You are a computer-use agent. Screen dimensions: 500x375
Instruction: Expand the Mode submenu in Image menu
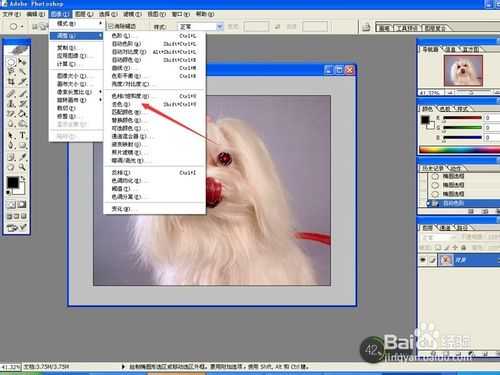pos(76,24)
